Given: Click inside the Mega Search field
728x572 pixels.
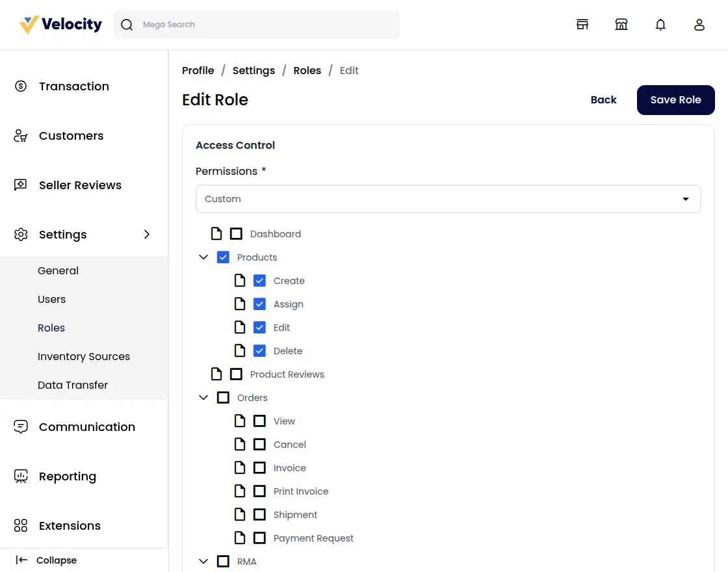Looking at the screenshot, I should [257, 24].
